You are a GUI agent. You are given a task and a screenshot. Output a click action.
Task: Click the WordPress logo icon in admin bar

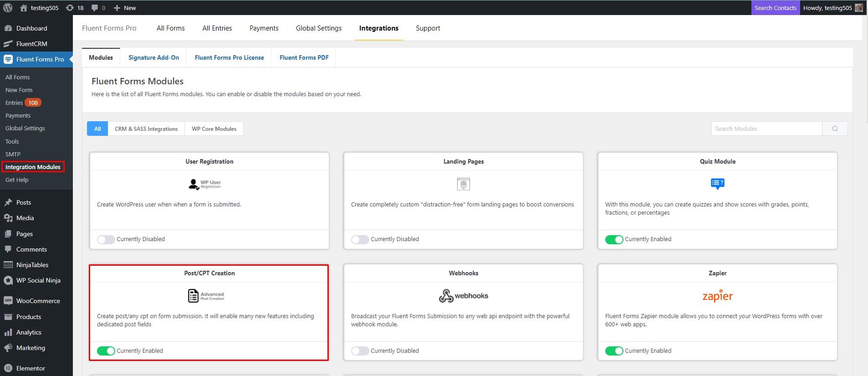(x=8, y=8)
